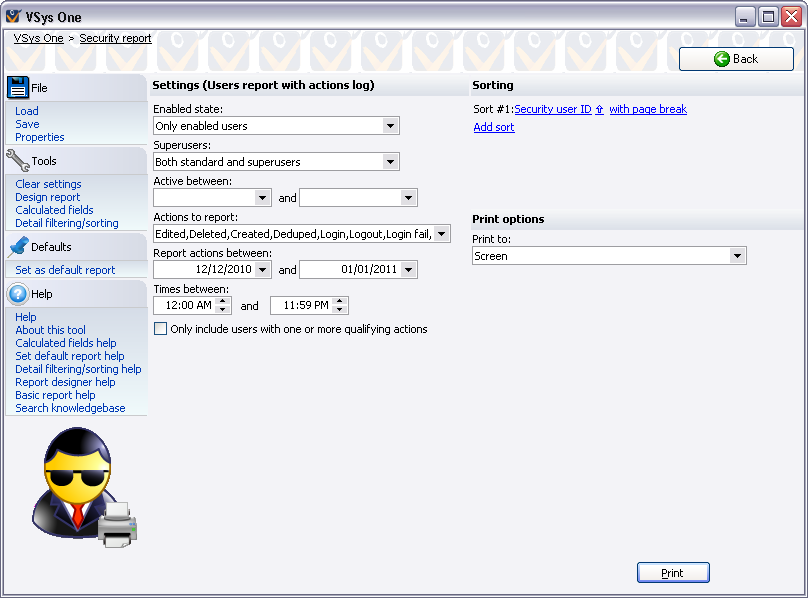Click the Help question mark icon
This screenshot has height=598, width=808.
18,294
